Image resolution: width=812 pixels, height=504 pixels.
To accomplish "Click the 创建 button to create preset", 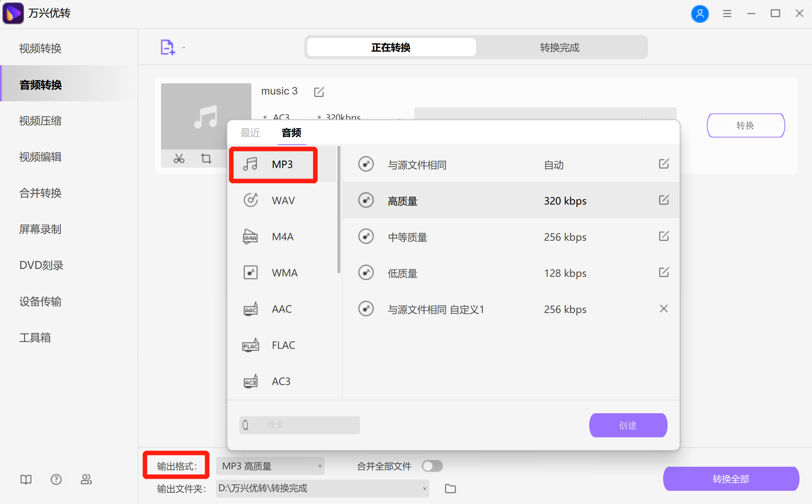I will (628, 425).
